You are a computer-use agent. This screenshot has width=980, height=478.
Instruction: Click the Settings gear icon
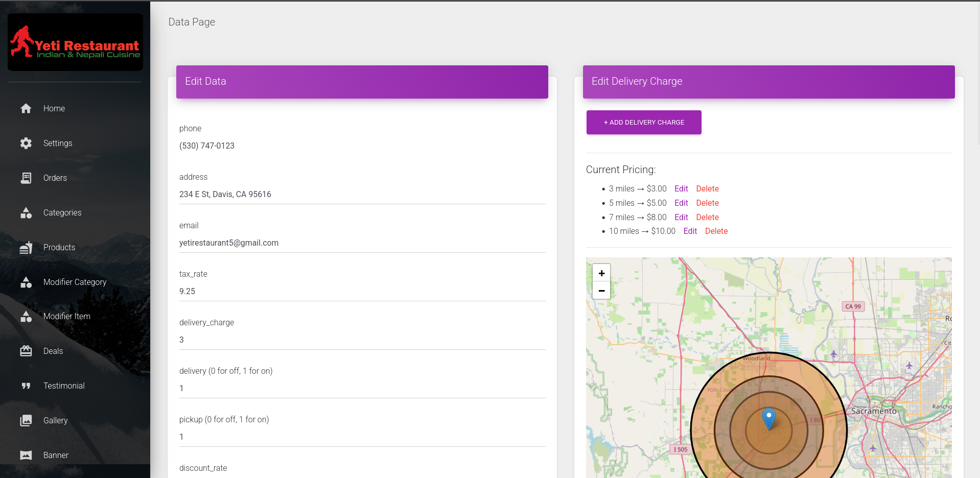[x=26, y=143]
